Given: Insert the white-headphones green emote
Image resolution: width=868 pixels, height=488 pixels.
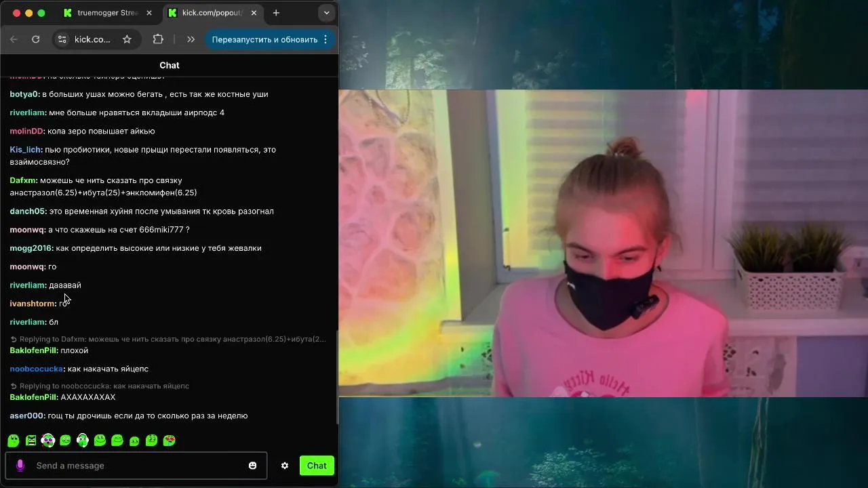Looking at the screenshot, I should pos(83,441).
